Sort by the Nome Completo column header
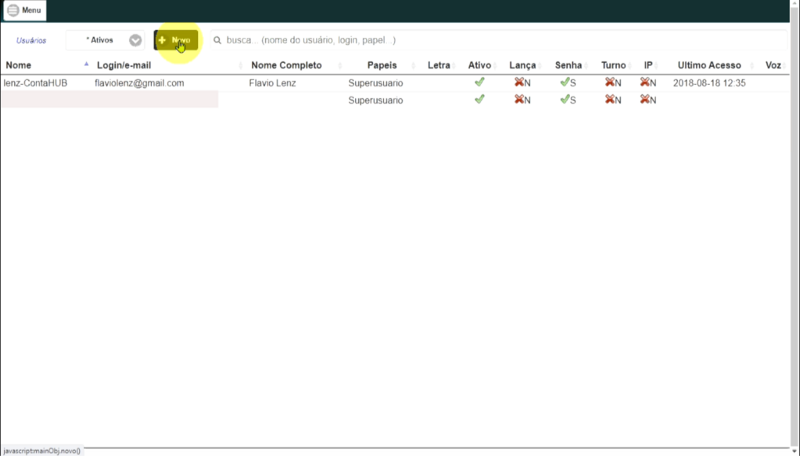The height and width of the screenshot is (456, 800). 286,65
